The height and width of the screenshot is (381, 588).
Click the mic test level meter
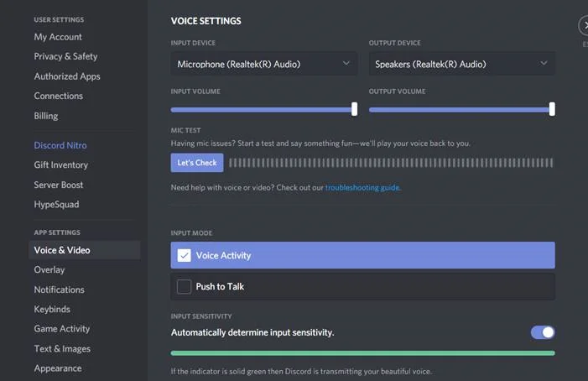pos(391,163)
